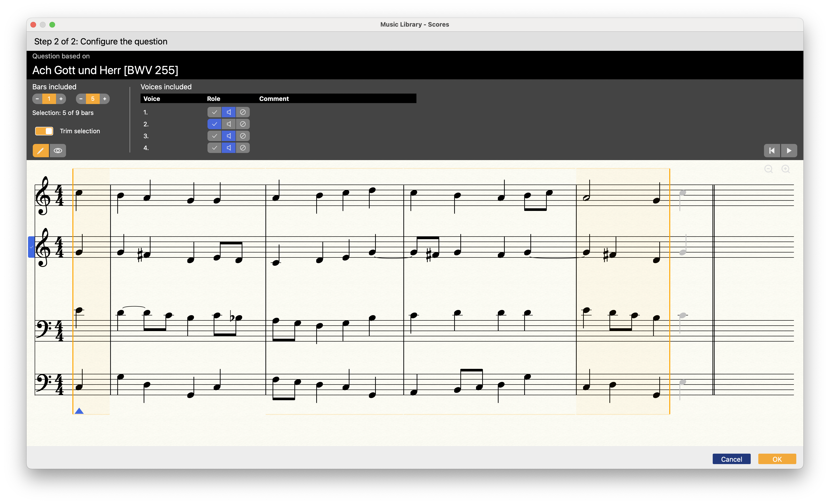Switch to the eye preview mode
Image resolution: width=830 pixels, height=504 pixels.
point(58,151)
